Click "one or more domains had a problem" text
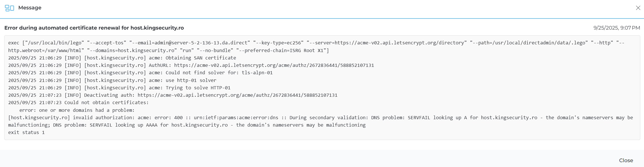The width and height of the screenshot is (644, 167). (87, 110)
